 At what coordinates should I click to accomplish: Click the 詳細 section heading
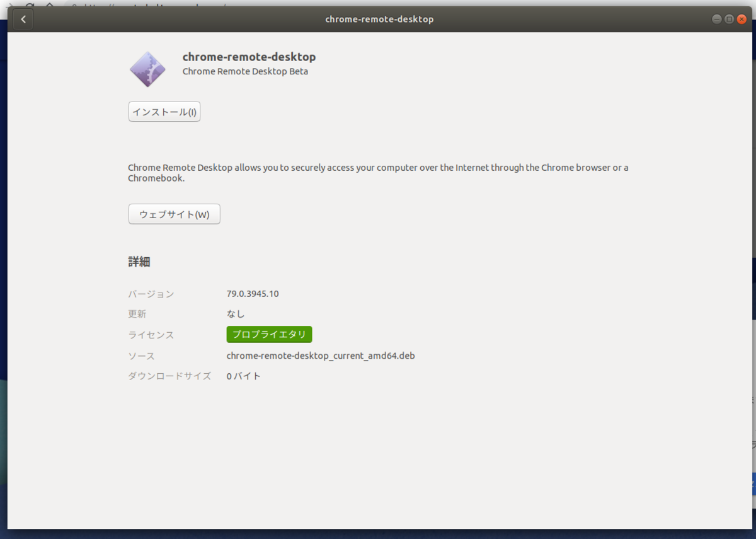(139, 262)
